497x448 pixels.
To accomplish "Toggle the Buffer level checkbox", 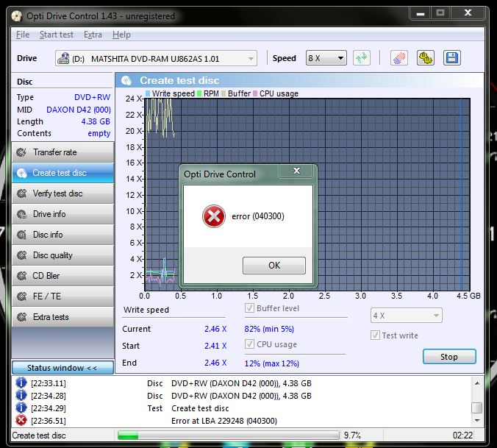I will point(249,307).
